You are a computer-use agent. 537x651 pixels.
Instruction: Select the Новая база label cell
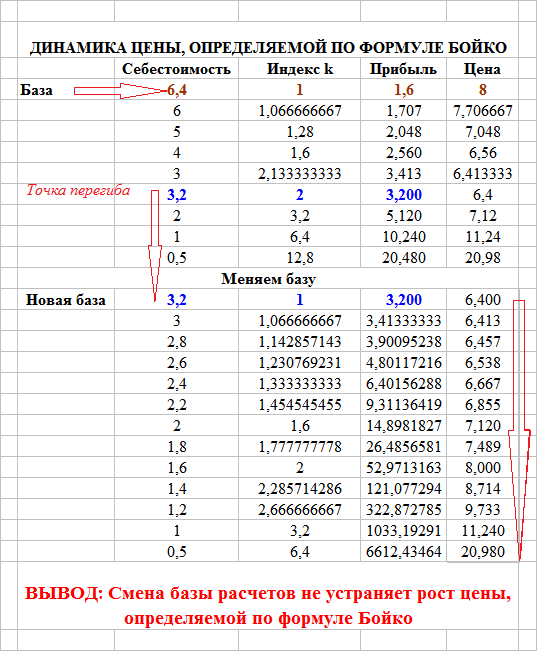[66, 299]
